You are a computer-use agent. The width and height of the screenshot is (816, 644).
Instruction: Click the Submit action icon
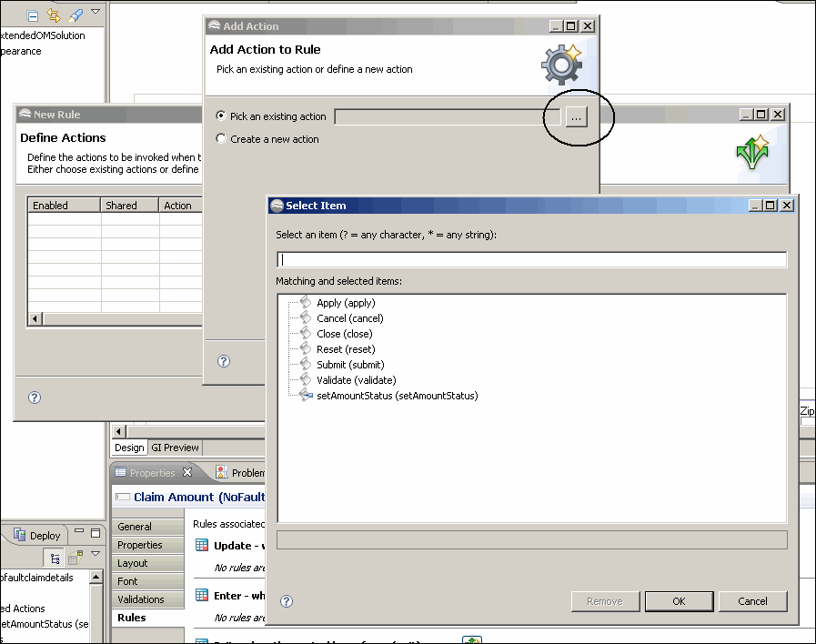click(x=306, y=364)
